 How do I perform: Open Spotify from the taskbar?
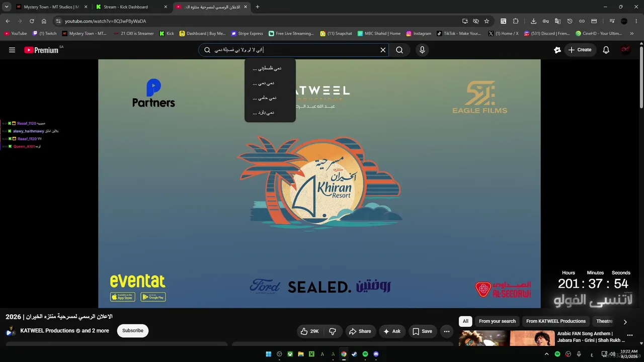(x=365, y=354)
